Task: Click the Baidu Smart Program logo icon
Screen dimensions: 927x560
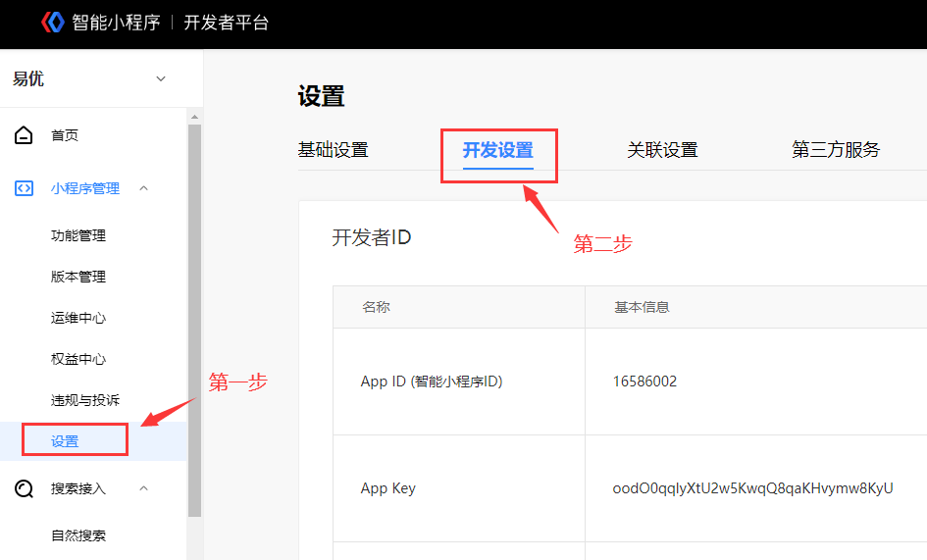Action: (52, 23)
